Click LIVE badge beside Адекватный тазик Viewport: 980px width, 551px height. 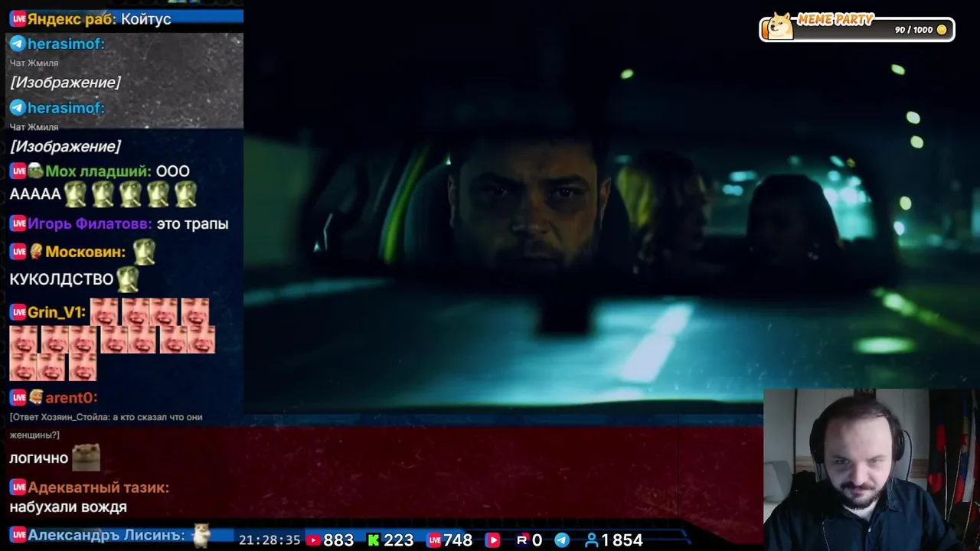[x=18, y=487]
